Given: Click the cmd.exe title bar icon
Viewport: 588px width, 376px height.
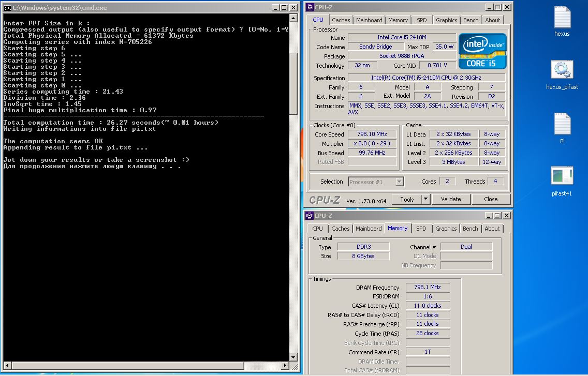Looking at the screenshot, I should (x=7, y=7).
